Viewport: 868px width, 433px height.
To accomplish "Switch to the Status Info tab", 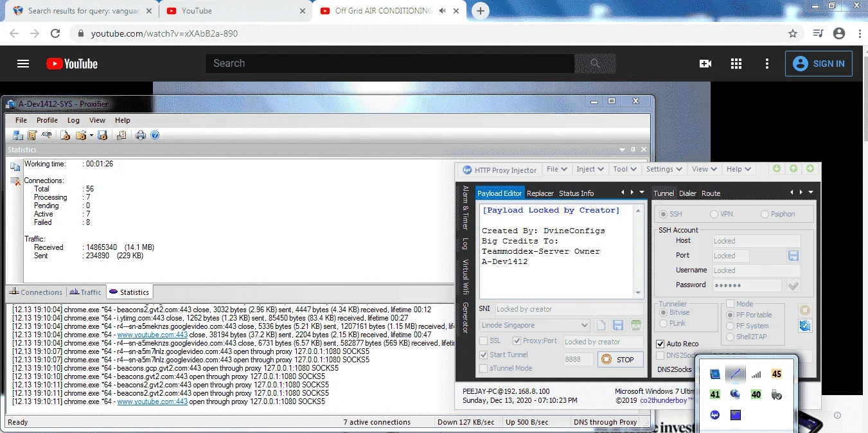I will tap(576, 193).
